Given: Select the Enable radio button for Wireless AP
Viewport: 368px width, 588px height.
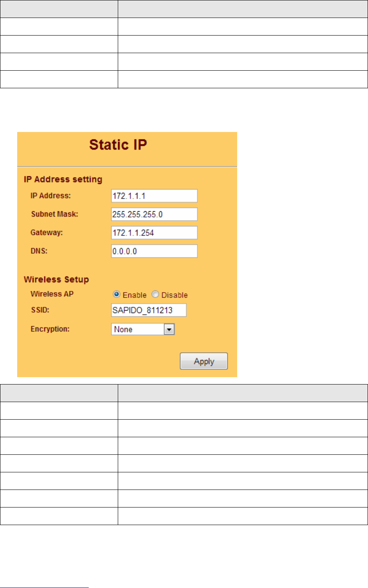Looking at the screenshot, I should pyautogui.click(x=117, y=294).
